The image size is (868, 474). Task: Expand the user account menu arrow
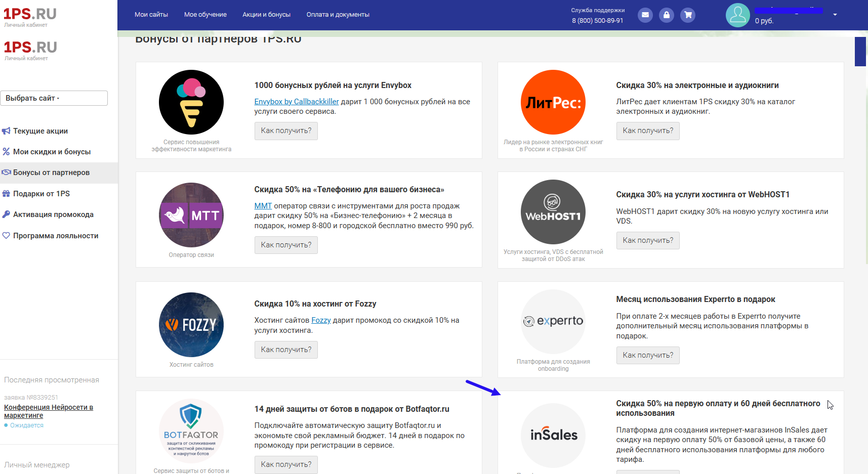(x=835, y=15)
